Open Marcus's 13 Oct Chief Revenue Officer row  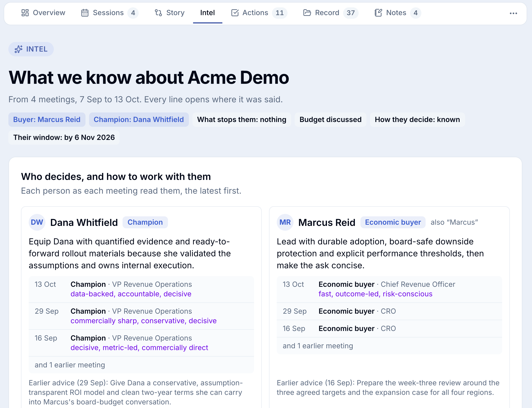tap(389, 289)
